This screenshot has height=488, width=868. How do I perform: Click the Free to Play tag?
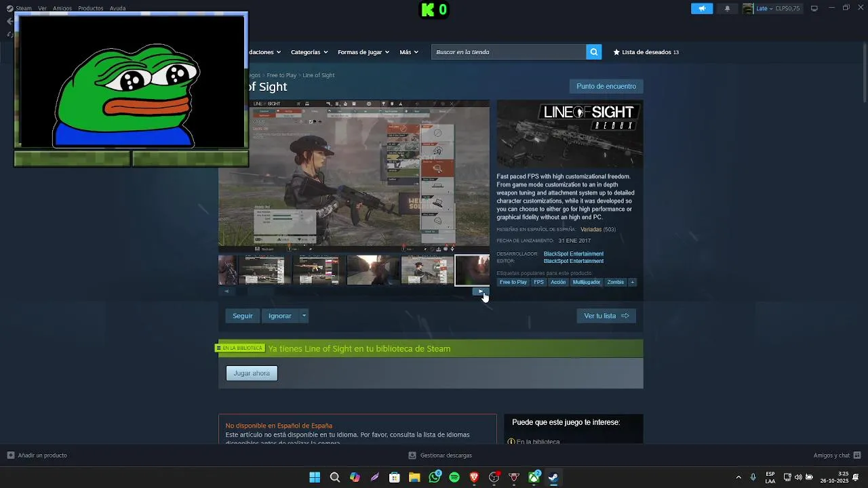[x=513, y=282]
